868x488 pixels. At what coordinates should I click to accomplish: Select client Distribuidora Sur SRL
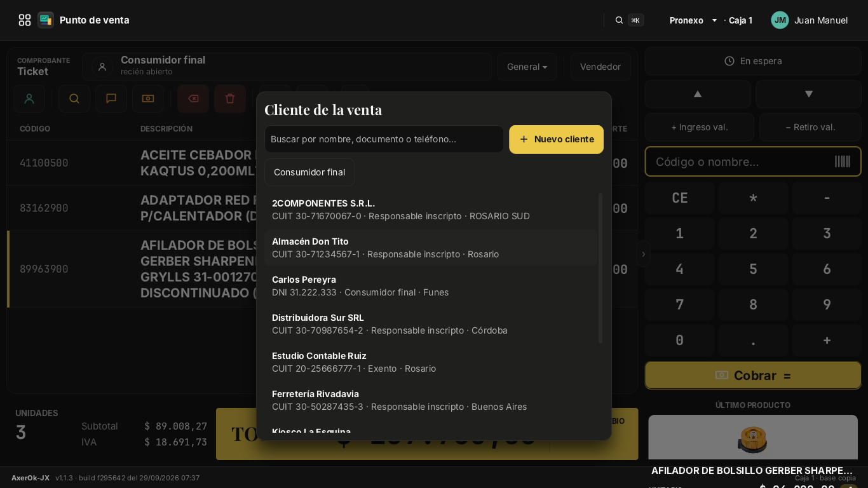431,324
